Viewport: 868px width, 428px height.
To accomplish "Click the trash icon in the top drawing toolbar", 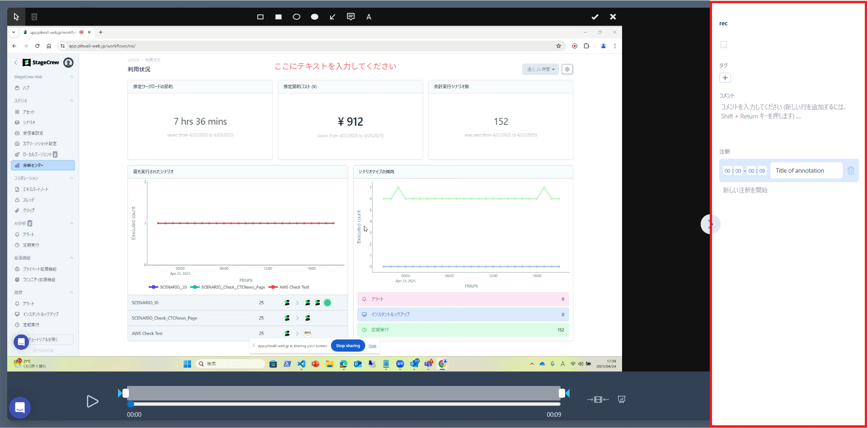I will coord(34,17).
